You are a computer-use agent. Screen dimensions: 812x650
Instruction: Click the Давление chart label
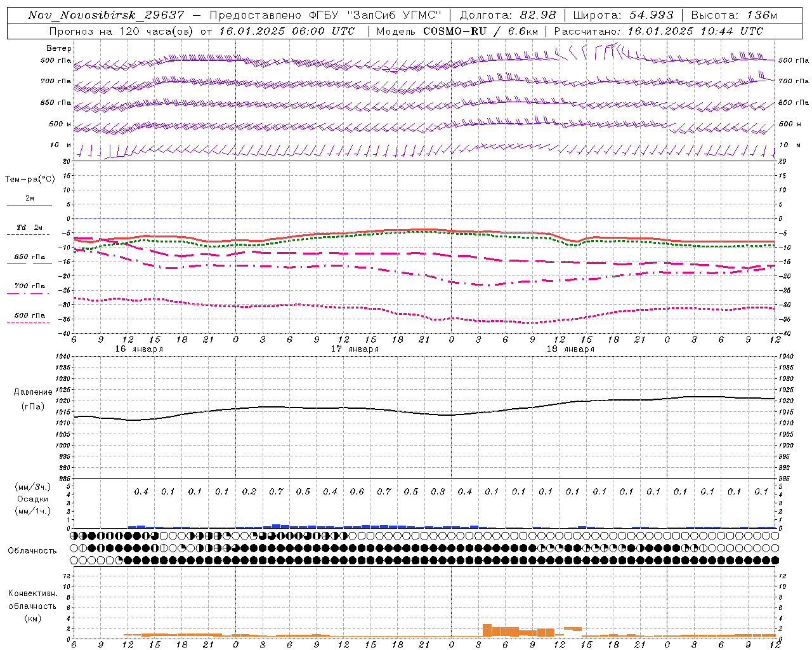[x=33, y=392]
